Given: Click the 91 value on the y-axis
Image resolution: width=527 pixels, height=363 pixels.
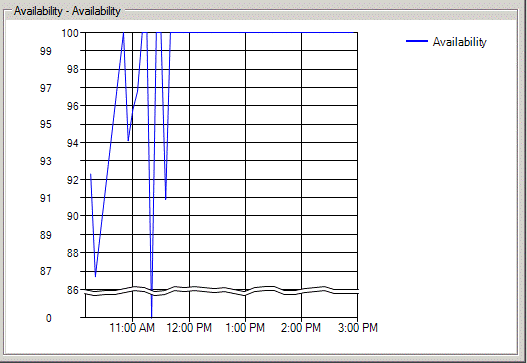Looking at the screenshot, I should pyautogui.click(x=46, y=198).
